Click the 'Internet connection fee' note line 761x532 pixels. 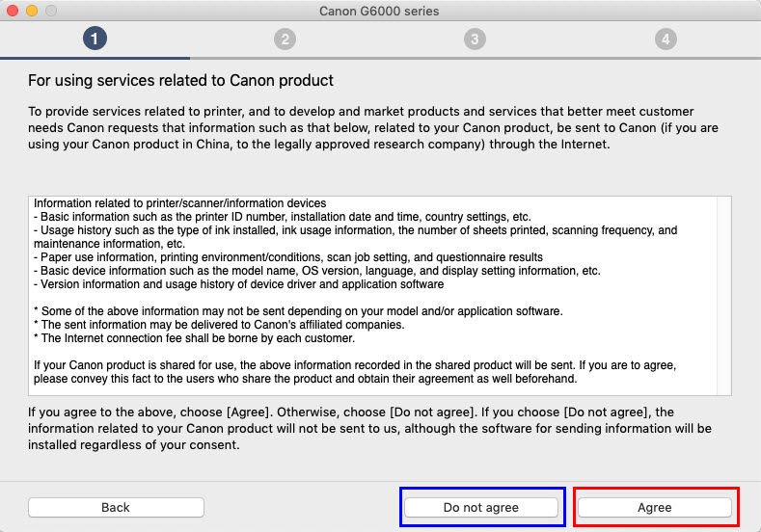pyautogui.click(x=194, y=338)
